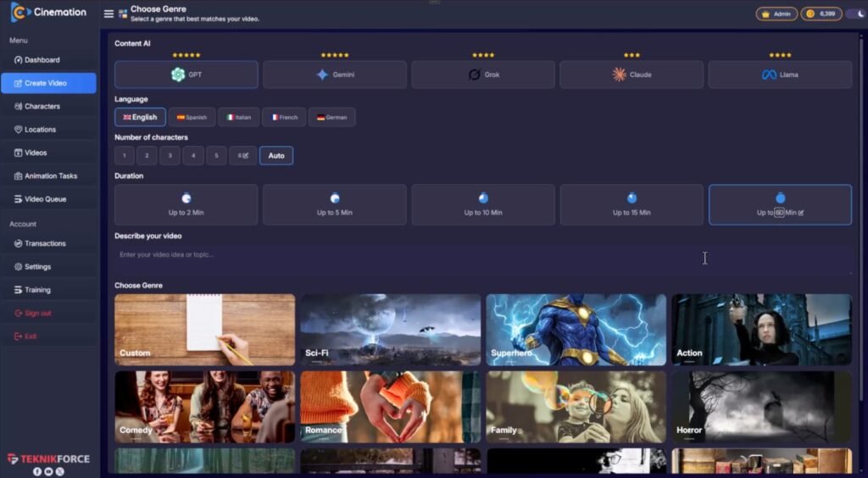Set number of characters to 4
This screenshot has height=478, width=868.
tap(193, 155)
